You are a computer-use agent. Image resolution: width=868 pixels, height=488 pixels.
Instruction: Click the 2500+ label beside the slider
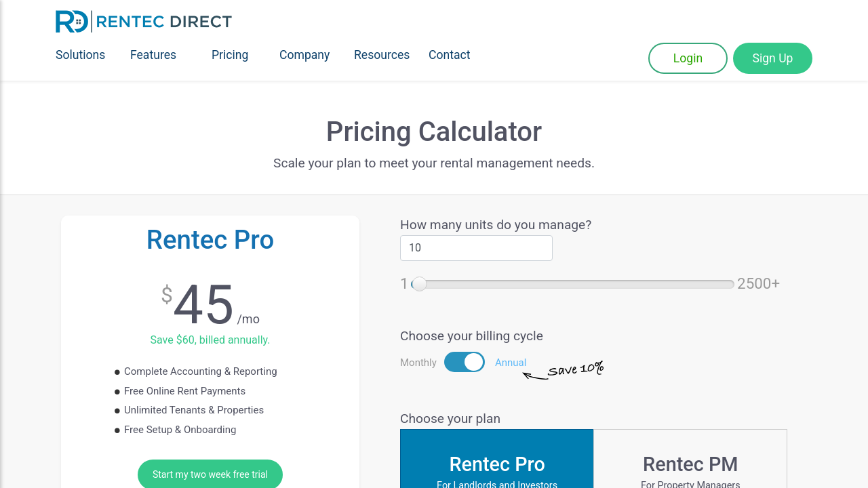tap(759, 283)
